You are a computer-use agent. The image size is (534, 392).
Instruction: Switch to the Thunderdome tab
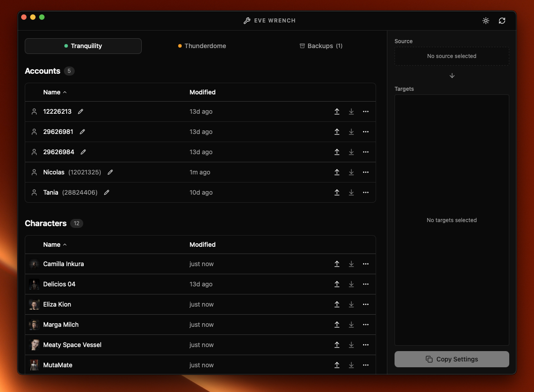click(x=202, y=46)
